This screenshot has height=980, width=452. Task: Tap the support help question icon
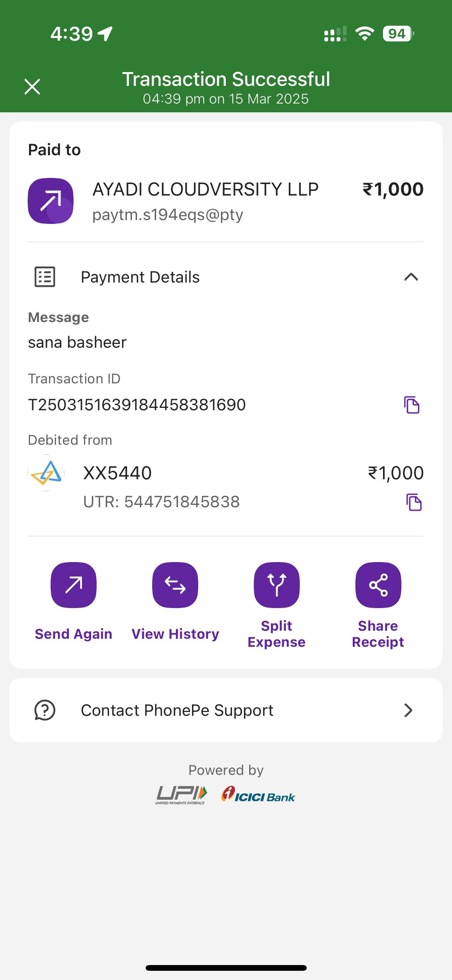45,710
